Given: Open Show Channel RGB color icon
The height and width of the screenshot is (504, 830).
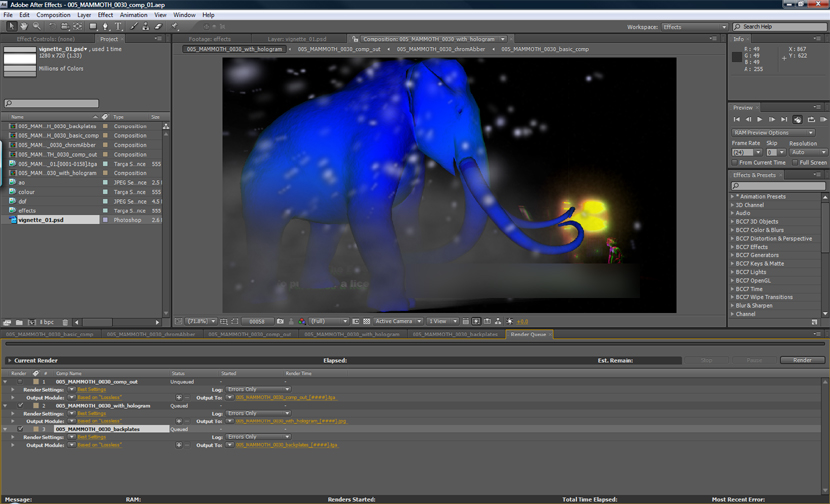Looking at the screenshot, I should pos(302,321).
